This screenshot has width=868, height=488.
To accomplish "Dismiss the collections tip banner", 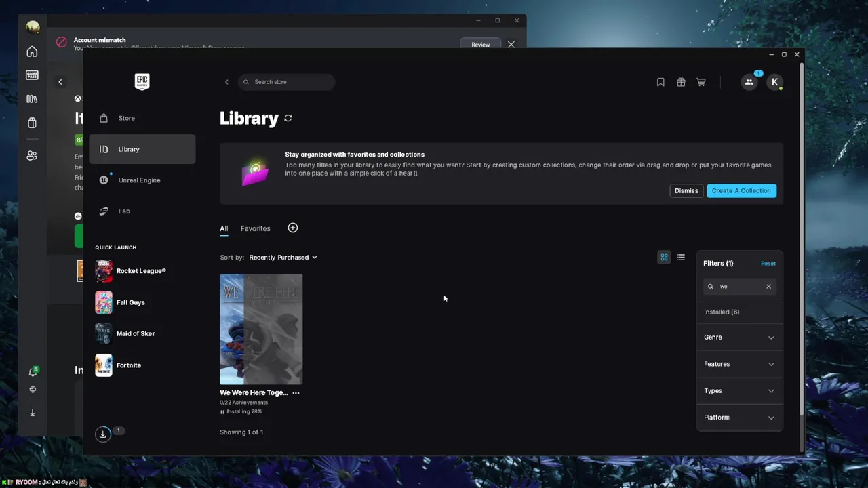I will [x=686, y=191].
